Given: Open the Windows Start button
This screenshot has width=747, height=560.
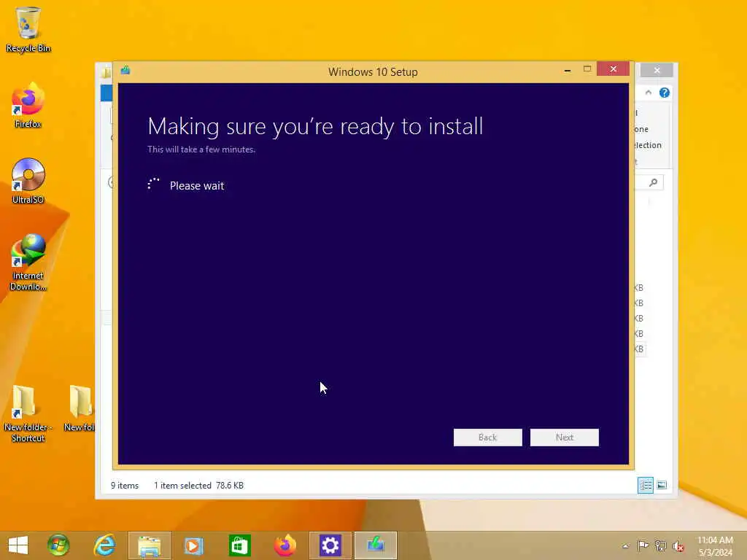Looking at the screenshot, I should pyautogui.click(x=18, y=545).
